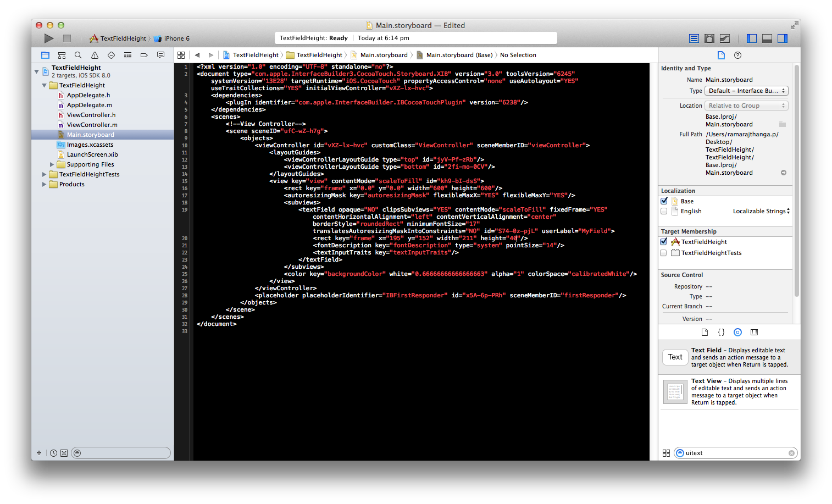Viewport: 832px width, 504px height.
Task: Click the inspector vertical scrollbar
Action: point(797,181)
